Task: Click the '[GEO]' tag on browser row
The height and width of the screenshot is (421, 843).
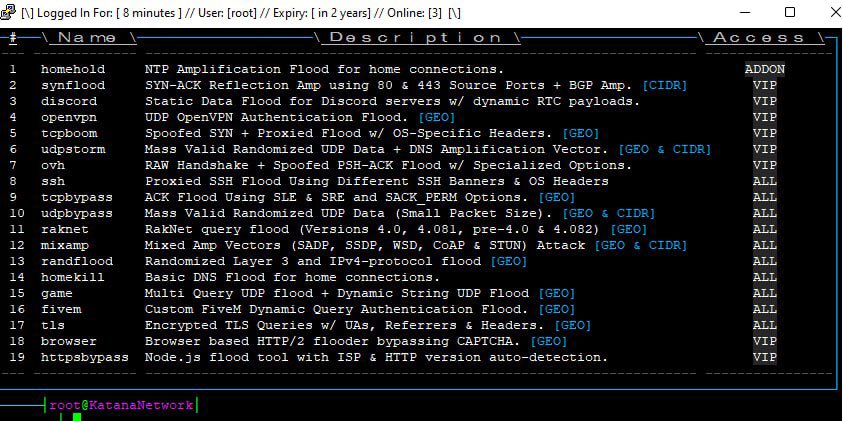Action: (x=548, y=341)
